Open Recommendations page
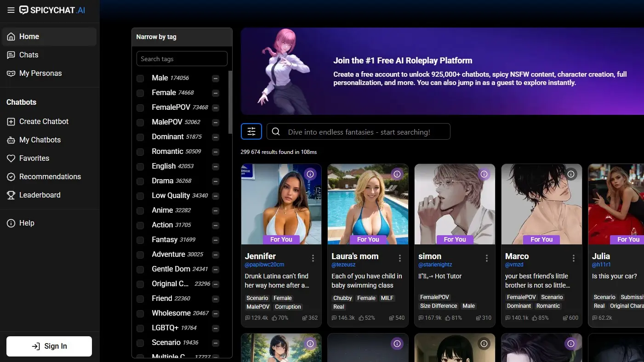The image size is (644, 362). (49, 177)
